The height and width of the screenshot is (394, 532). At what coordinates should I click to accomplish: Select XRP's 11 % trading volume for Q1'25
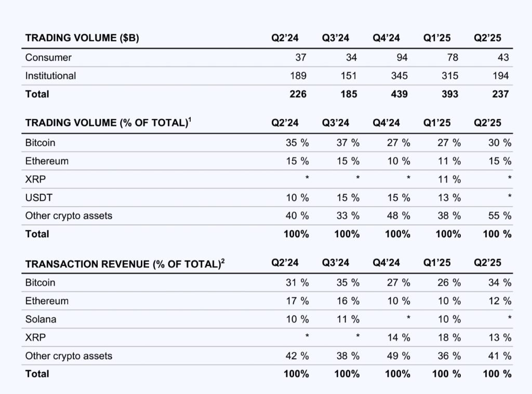pos(450,180)
